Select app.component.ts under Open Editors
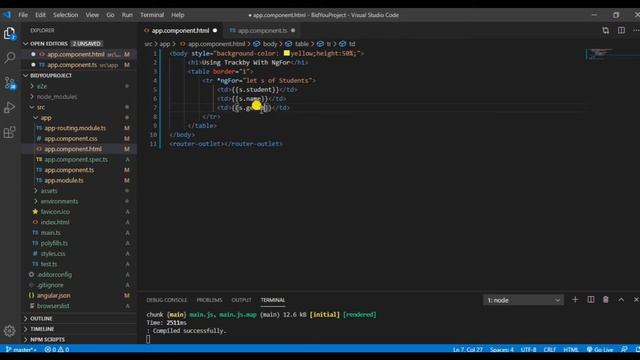This screenshot has height=360, width=640. click(79, 65)
